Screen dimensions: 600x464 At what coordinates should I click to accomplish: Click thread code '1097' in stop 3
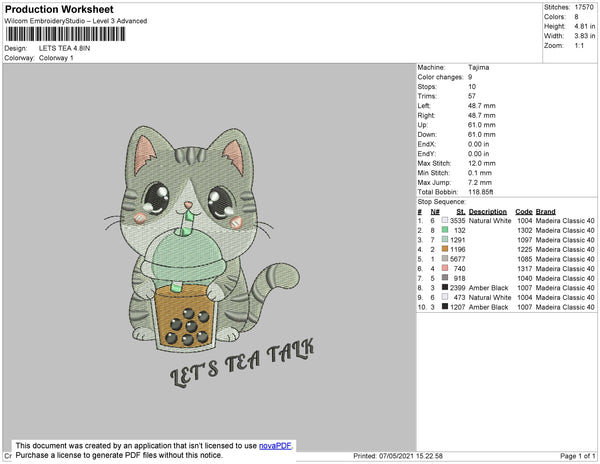525,240
